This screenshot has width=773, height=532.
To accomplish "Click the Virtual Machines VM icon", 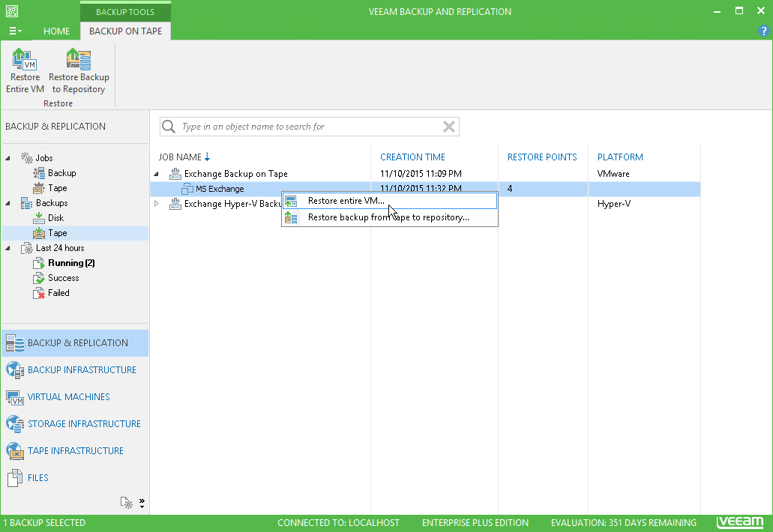I will (15, 397).
